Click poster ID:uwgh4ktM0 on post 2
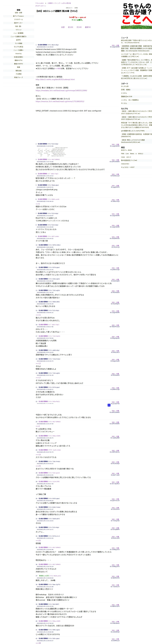Viewport: 152px width, 644px height. point(115,146)
